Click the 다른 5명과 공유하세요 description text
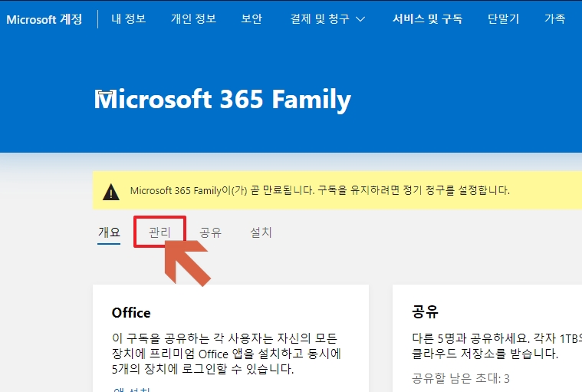 coord(497,346)
